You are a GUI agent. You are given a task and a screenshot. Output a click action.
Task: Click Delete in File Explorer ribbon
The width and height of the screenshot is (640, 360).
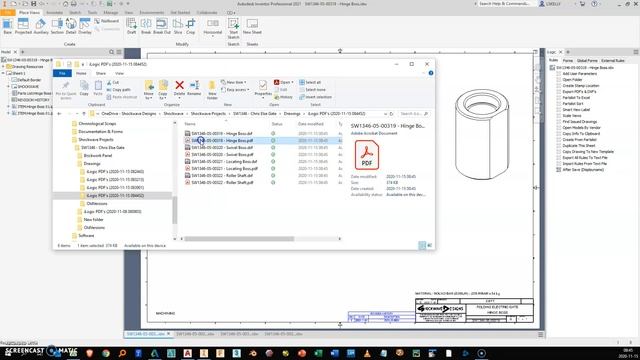click(x=179, y=88)
